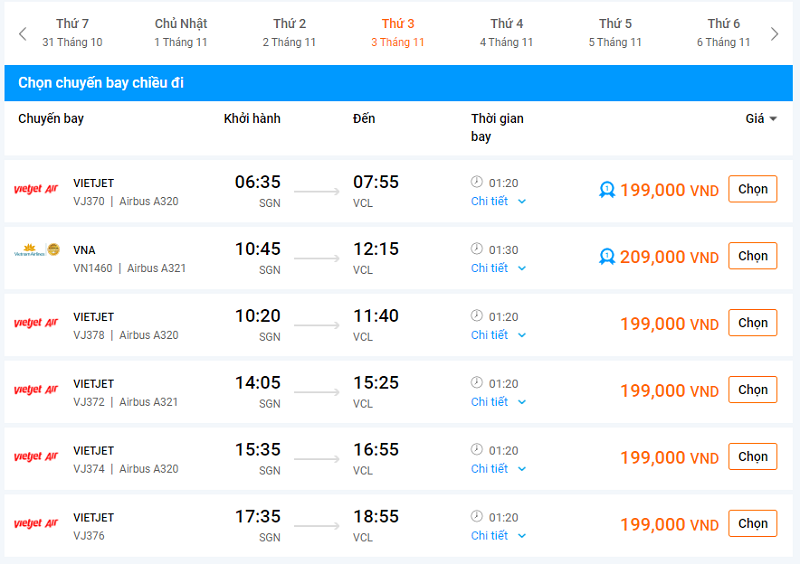
Task: Expand Chi tiết for flight VJ370
Action: 498,201
